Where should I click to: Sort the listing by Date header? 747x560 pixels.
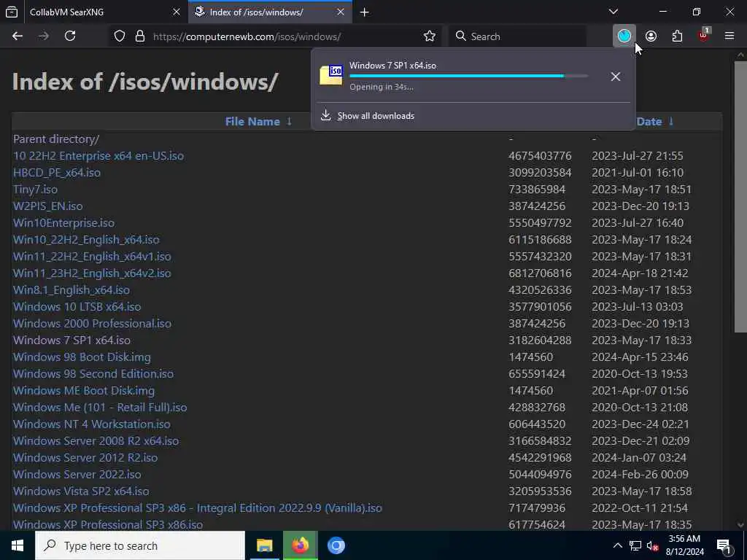click(x=649, y=122)
